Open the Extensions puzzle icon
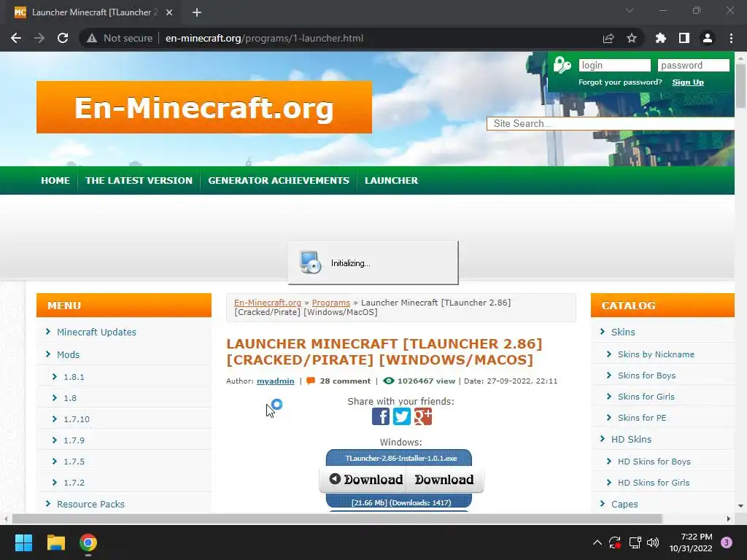This screenshot has width=747, height=560. [661, 38]
